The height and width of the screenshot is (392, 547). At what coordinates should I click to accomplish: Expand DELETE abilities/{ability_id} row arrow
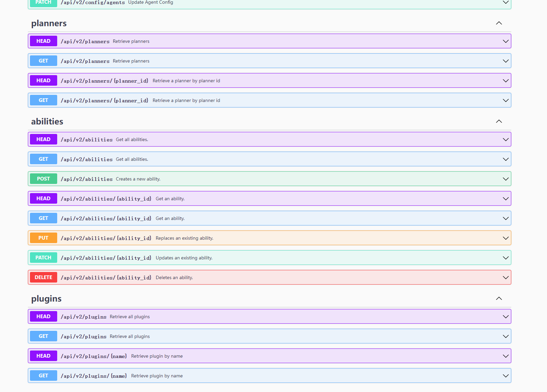point(505,277)
